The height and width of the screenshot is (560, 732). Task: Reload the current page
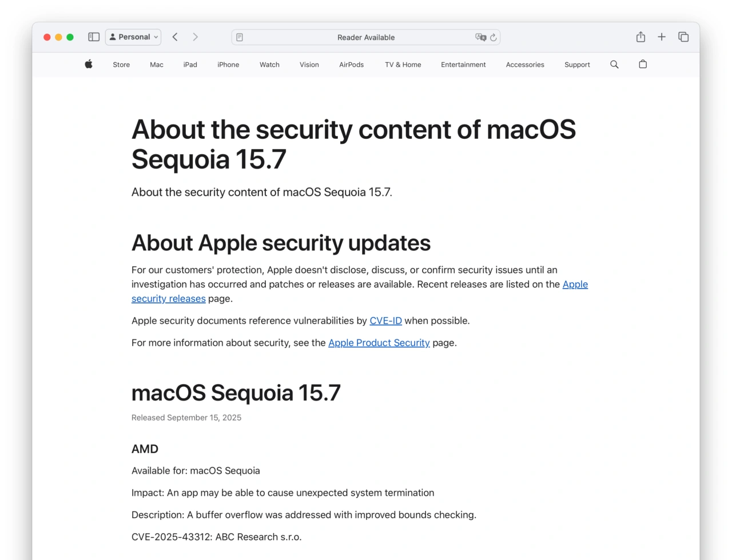coord(493,37)
